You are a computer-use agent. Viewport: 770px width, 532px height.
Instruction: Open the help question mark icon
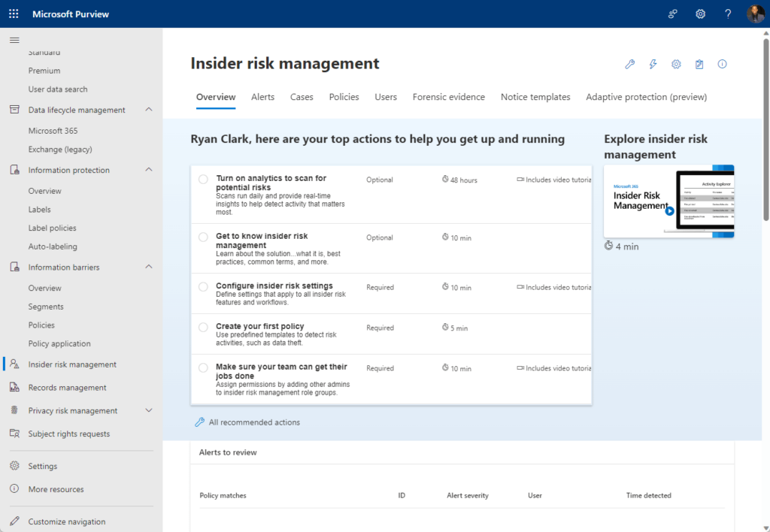click(x=728, y=14)
